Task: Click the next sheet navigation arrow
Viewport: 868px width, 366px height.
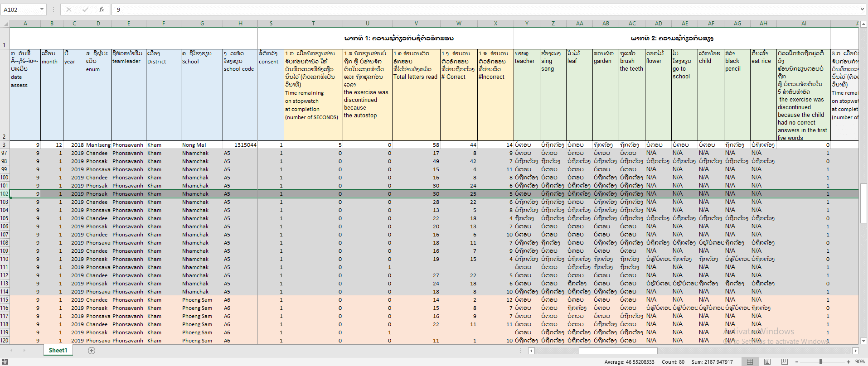Action: coord(24,350)
